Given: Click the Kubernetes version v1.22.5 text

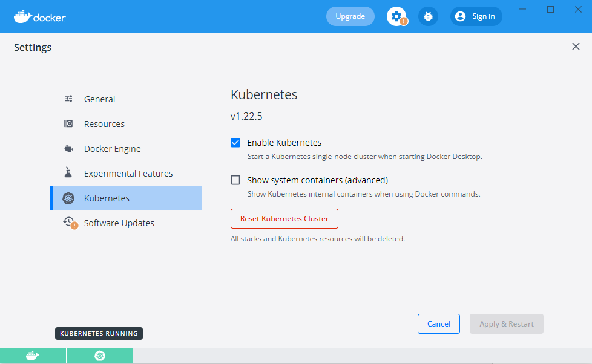Looking at the screenshot, I should tap(246, 116).
